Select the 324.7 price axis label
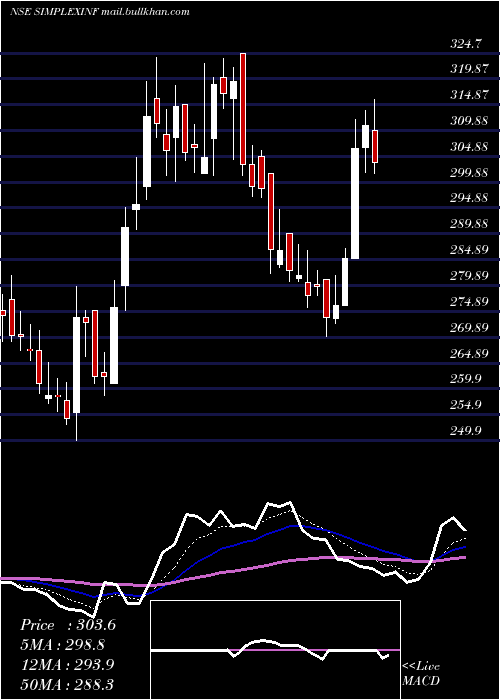This screenshot has height=700, width=500. [x=466, y=44]
